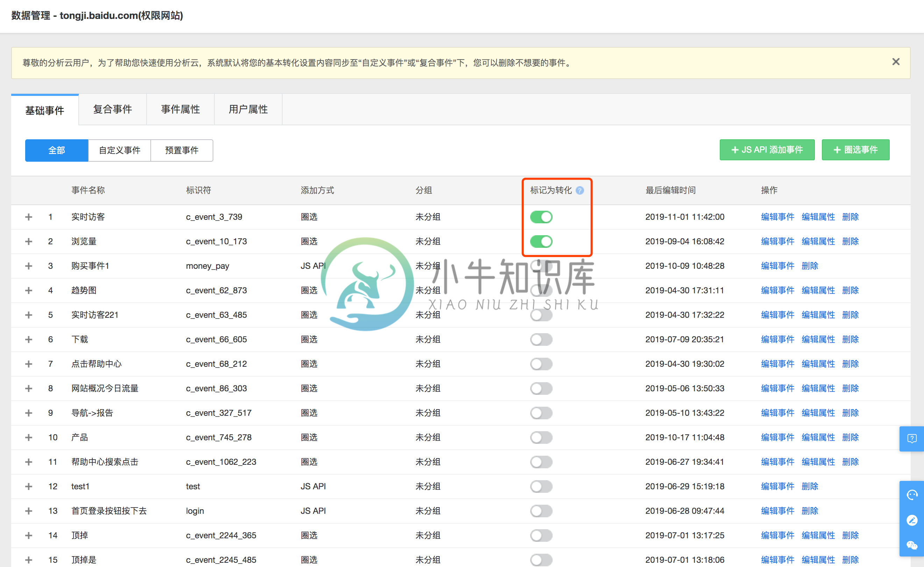Switch to the 基础事件 tab
The height and width of the screenshot is (567, 924).
click(x=45, y=110)
